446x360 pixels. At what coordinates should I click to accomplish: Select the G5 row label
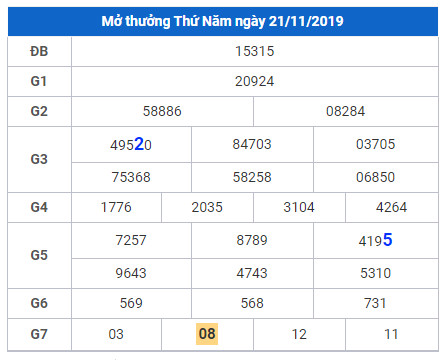pos(39,255)
